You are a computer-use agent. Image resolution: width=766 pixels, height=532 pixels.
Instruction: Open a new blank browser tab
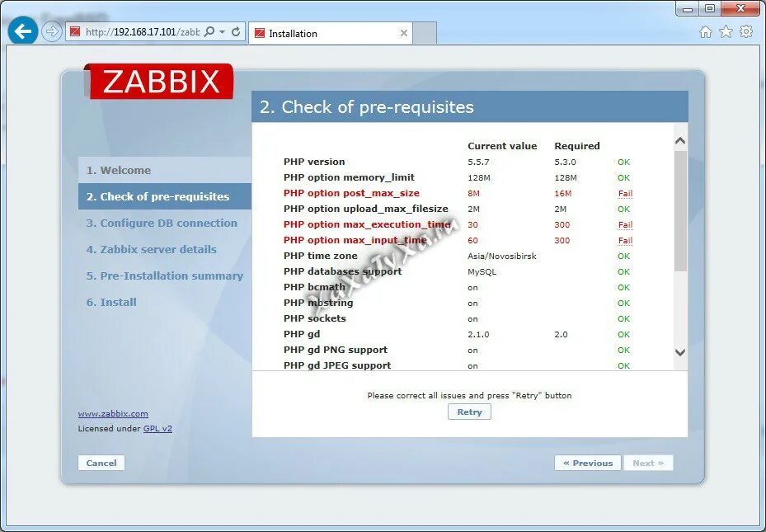click(425, 33)
